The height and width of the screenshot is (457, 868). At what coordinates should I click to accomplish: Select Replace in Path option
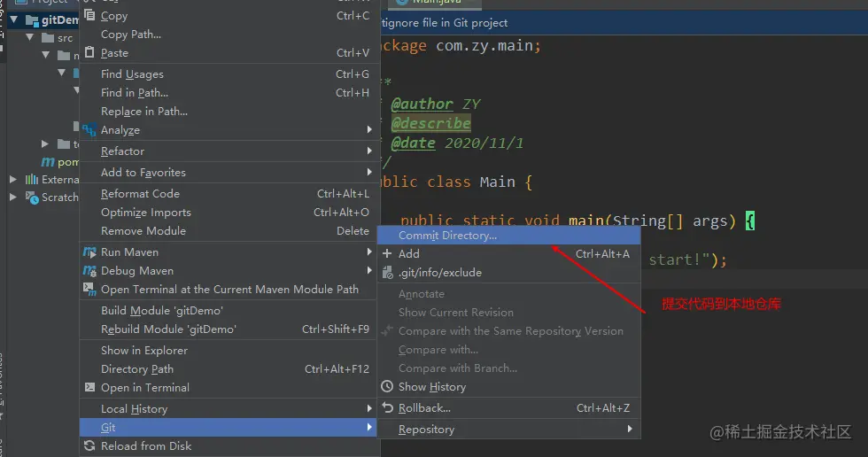(229, 112)
